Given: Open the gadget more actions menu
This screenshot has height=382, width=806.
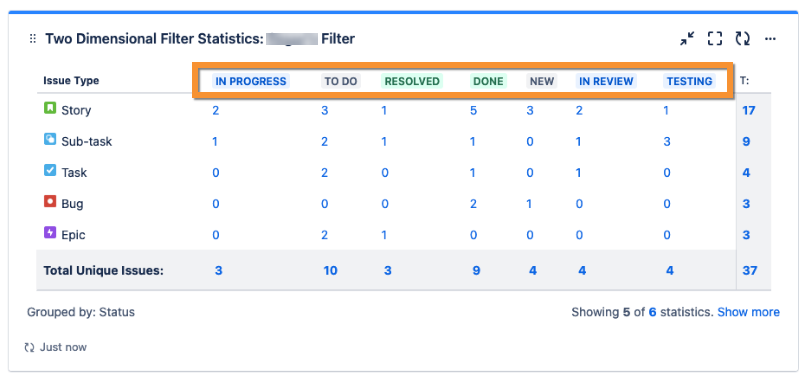Looking at the screenshot, I should (770, 39).
